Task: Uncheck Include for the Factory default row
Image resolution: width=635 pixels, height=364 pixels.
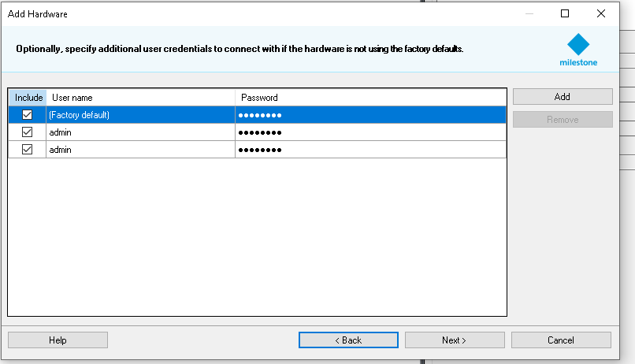Action: click(x=28, y=115)
